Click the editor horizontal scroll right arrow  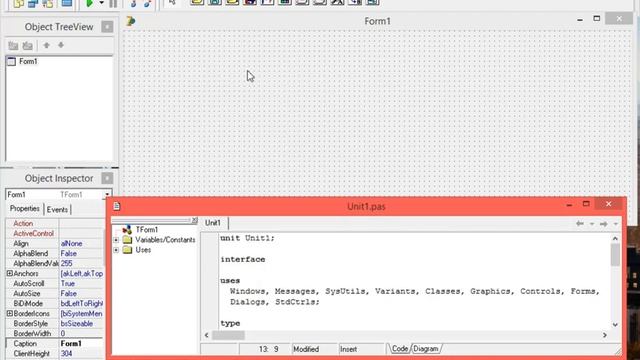click(604, 335)
